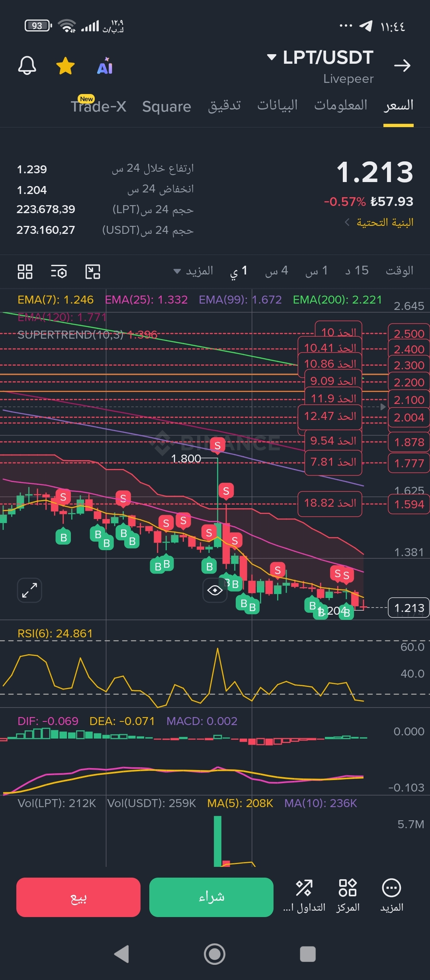Open the المعلومات tab

pos(340,105)
